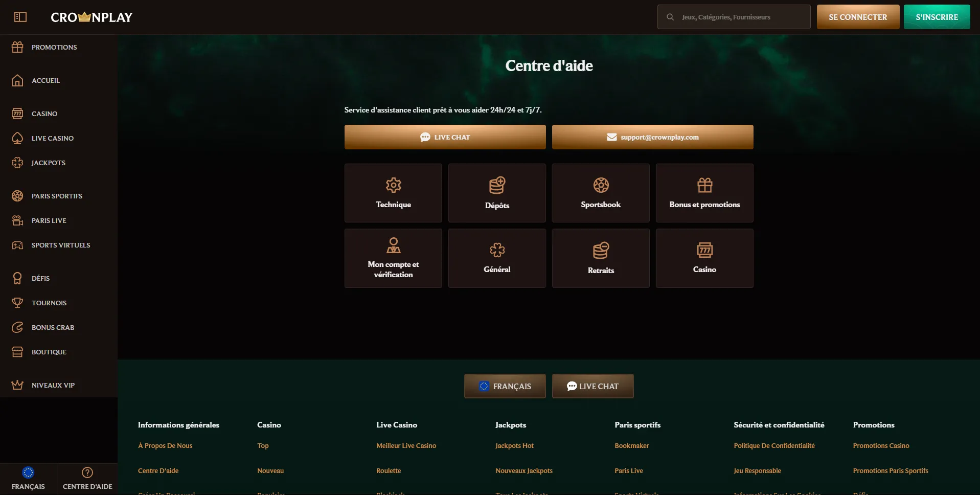Change language via sidebar Français flag
Viewport: 980px width, 495px height.
click(x=28, y=472)
